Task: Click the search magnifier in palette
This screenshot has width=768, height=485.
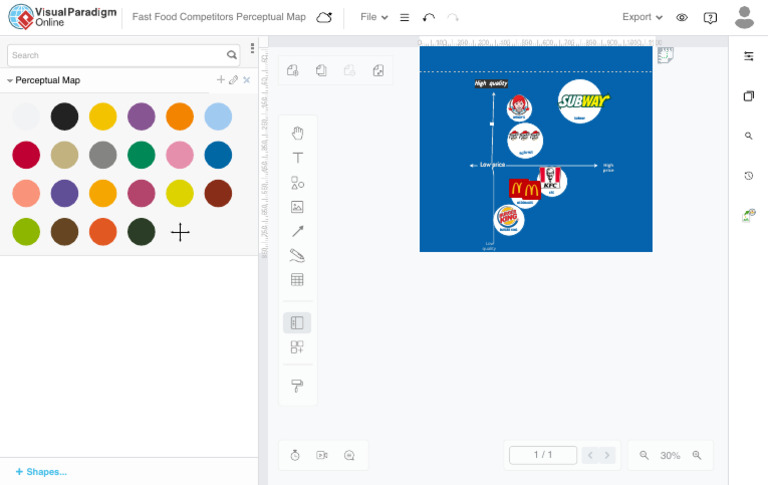Action: [x=232, y=55]
